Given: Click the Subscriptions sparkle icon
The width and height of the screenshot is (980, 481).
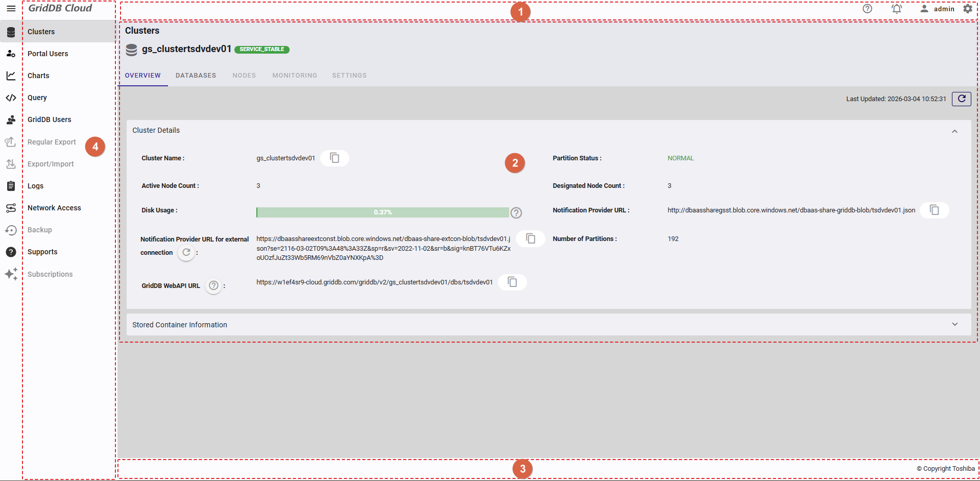Looking at the screenshot, I should click(x=11, y=274).
